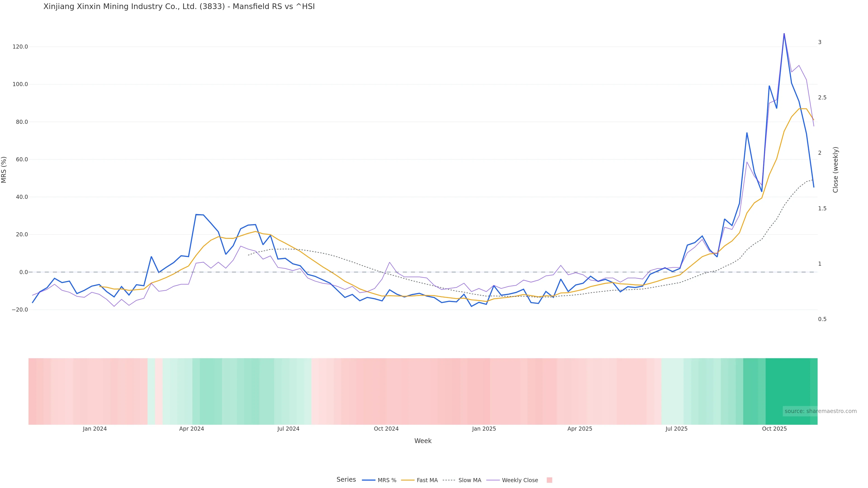Click the "0.5" tick on right axis
This screenshot has width=868, height=488.
pos(822,319)
